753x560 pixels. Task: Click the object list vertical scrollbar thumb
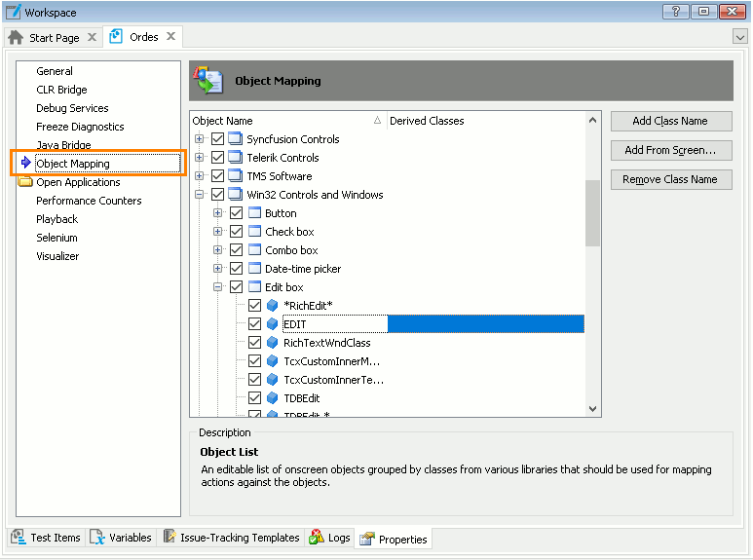coord(592,212)
